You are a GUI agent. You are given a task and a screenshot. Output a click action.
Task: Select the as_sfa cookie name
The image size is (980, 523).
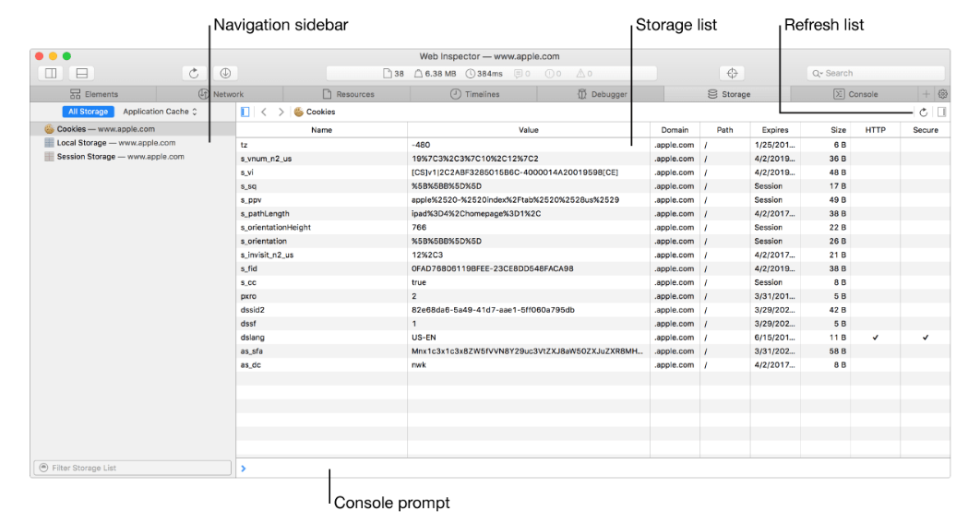[251, 351]
